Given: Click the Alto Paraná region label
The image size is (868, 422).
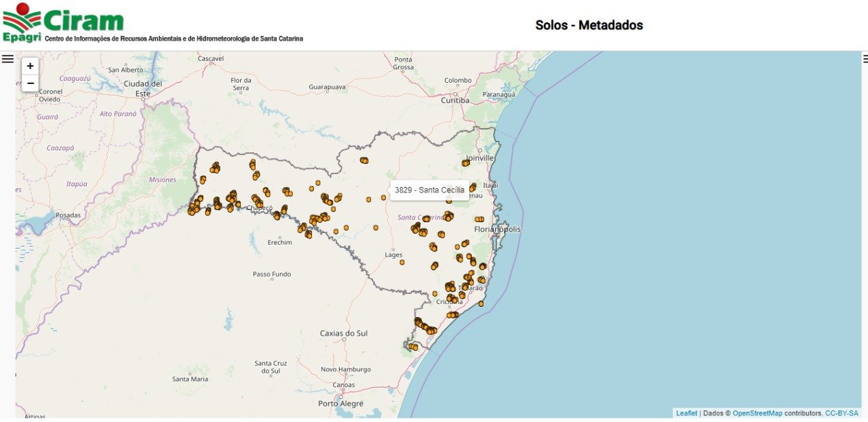Looking at the screenshot, I should point(118,114).
